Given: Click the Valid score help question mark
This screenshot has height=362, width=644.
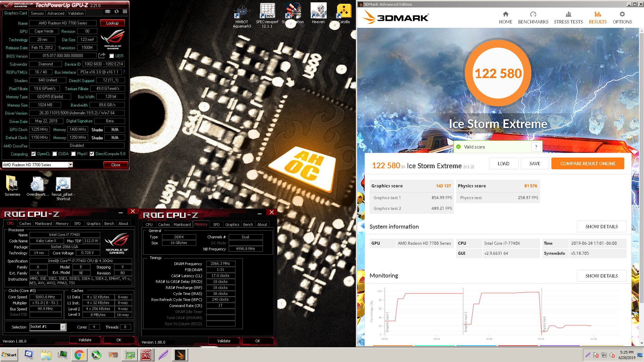Looking at the screenshot, I should point(536,147).
